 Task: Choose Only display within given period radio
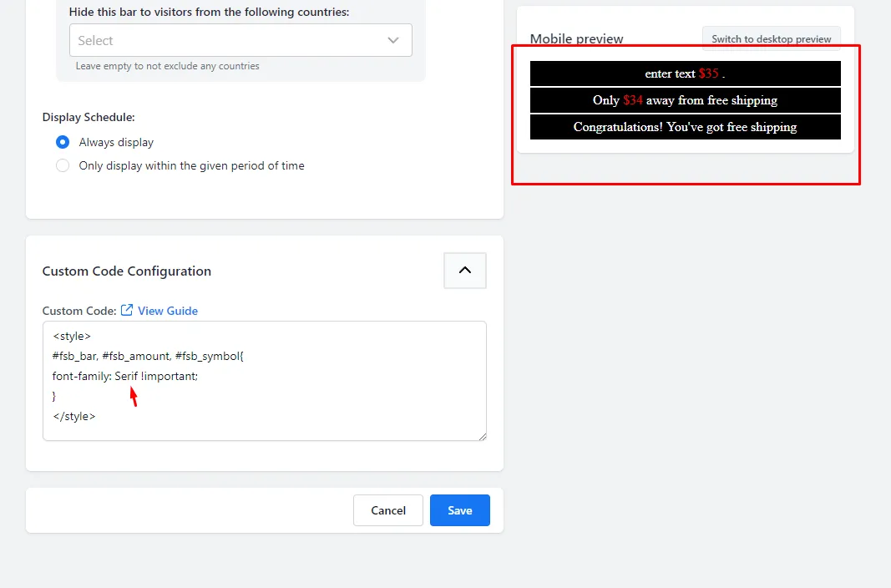point(63,165)
